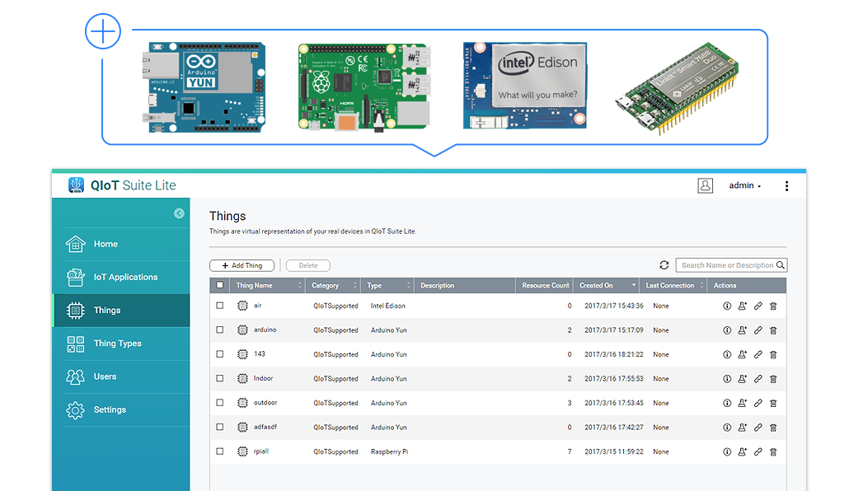Go to Home in the sidebar

point(122,244)
